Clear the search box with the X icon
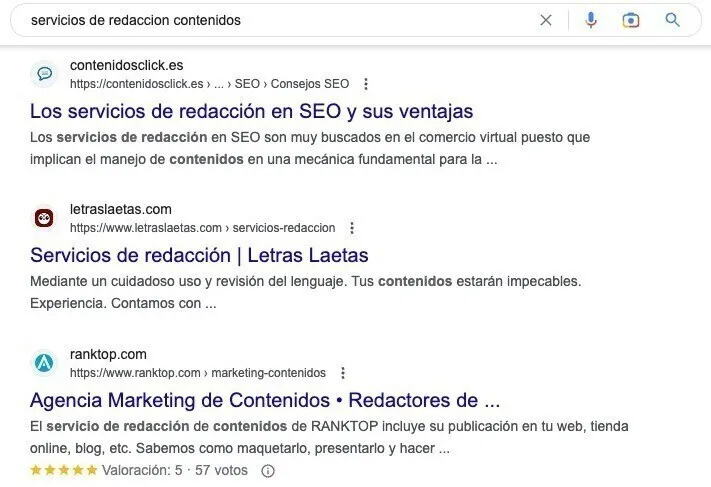Image resolution: width=711 pixels, height=487 pixels. pyautogui.click(x=546, y=20)
